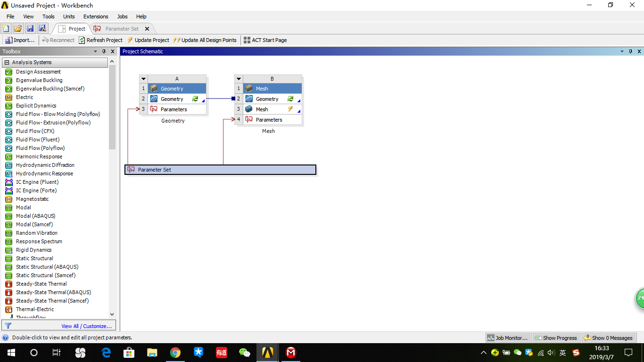Select the Static Structural icon
The image size is (644, 362).
8,258
